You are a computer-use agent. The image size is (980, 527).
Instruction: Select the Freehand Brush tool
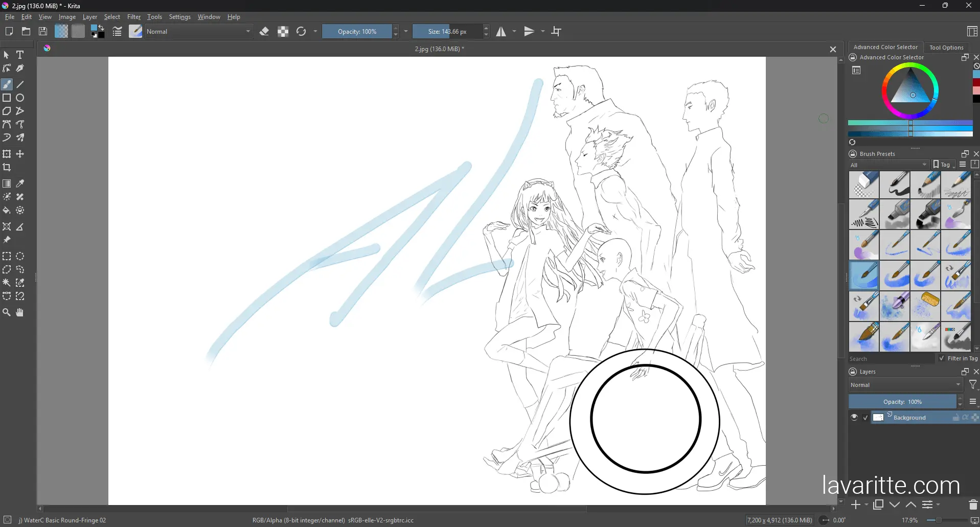[7, 84]
